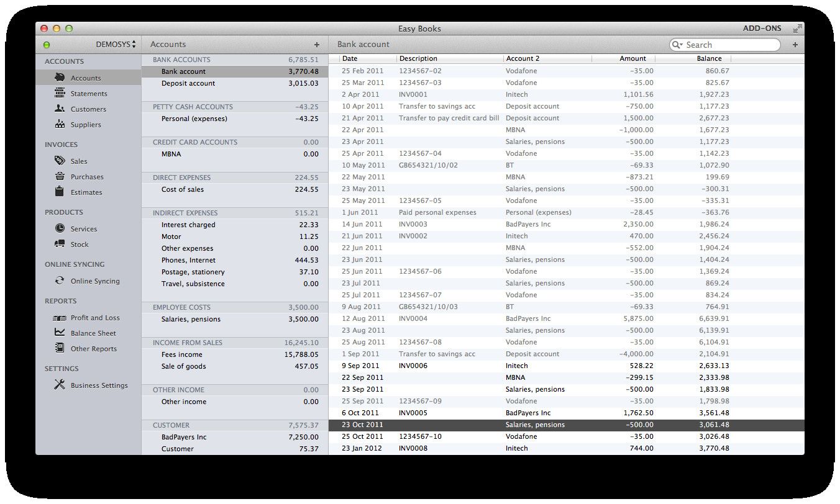
Task: Click the INDIRECT EXPENSES group header
Action: pyautogui.click(x=235, y=213)
